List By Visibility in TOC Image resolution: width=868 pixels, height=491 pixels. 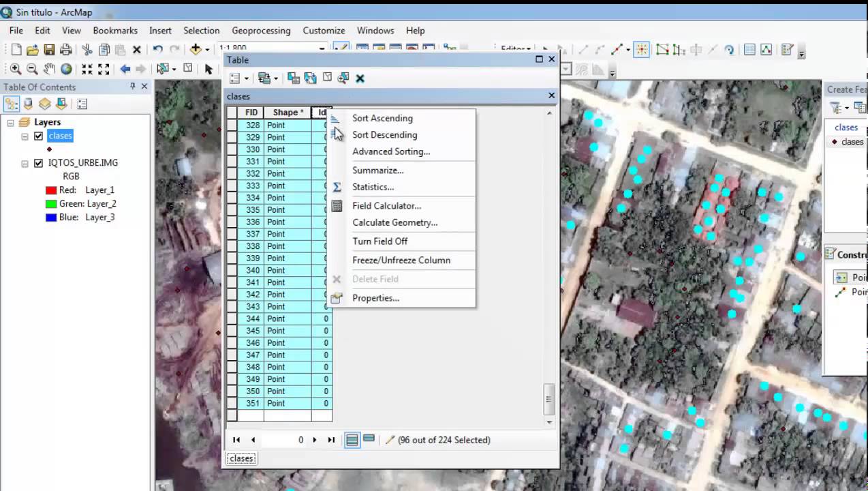(x=44, y=104)
